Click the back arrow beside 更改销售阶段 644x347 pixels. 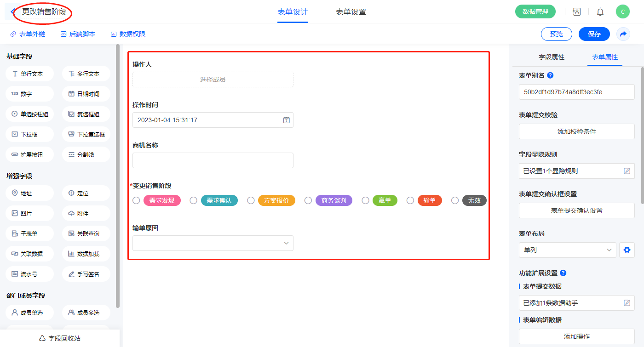pyautogui.click(x=12, y=12)
